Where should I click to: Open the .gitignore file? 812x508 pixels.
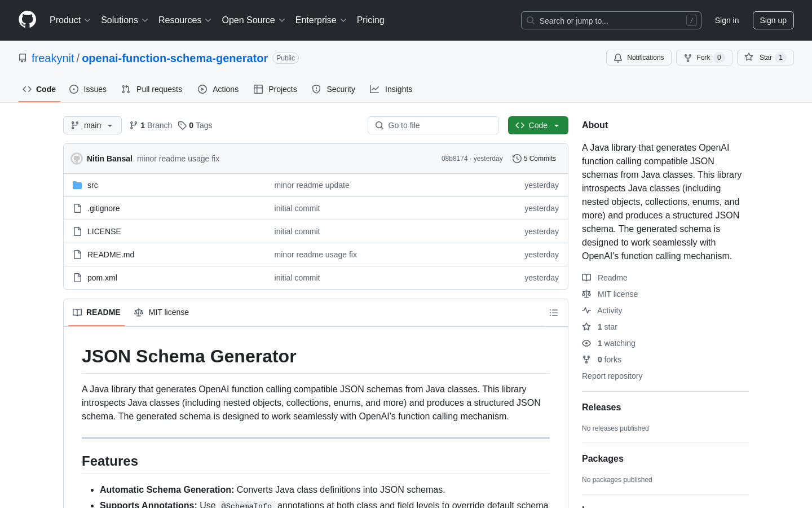[x=104, y=208]
